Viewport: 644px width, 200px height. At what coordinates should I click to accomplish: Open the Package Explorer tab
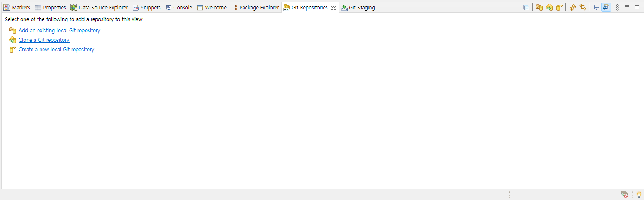point(256,8)
